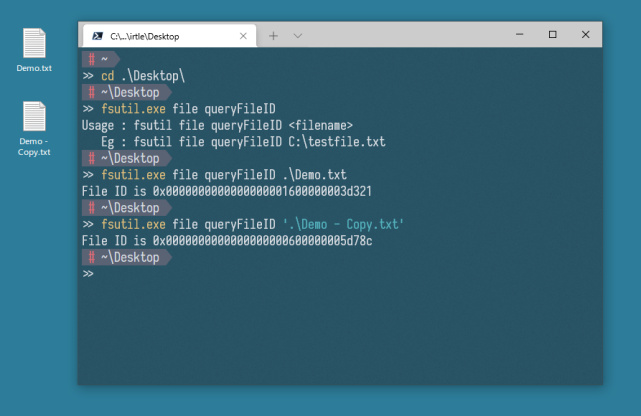Click the first '# ~' prompt badge
This screenshot has width=641, height=416.
pos(101,59)
